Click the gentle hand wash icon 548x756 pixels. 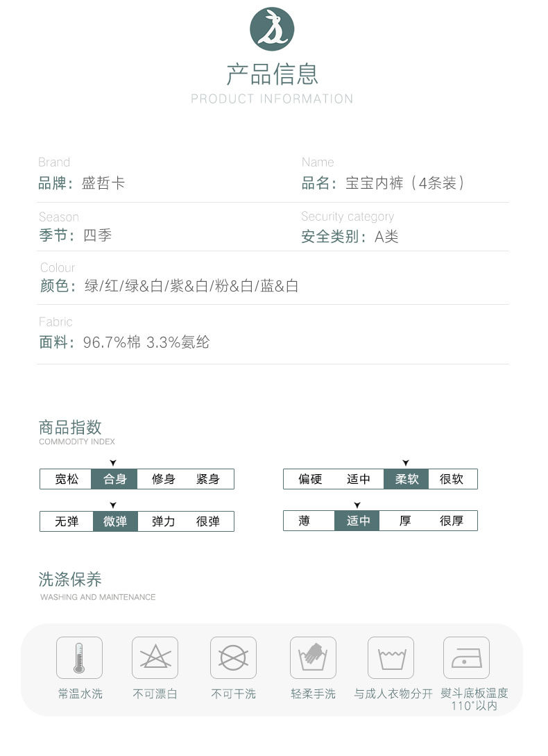pos(313,657)
